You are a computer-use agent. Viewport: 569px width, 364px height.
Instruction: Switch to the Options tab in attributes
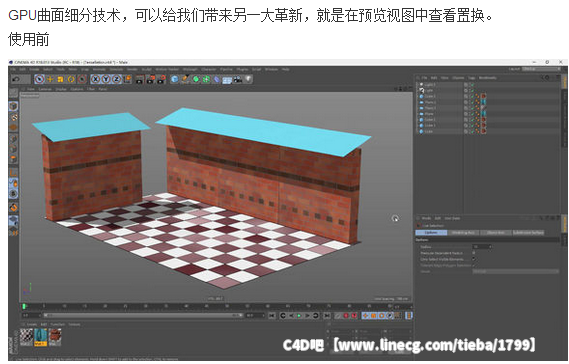431,233
